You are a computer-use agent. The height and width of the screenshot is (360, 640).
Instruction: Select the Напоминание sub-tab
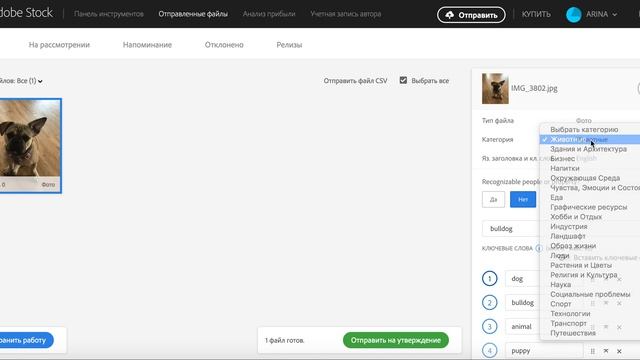(x=147, y=45)
